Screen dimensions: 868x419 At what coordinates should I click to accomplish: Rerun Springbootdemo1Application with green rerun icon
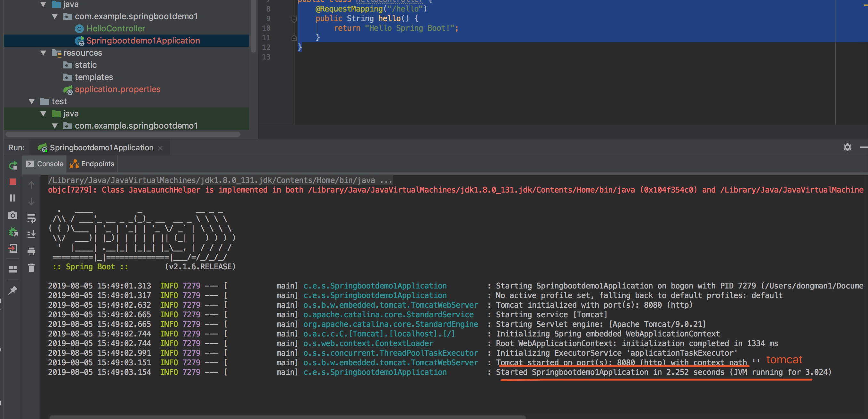click(13, 165)
